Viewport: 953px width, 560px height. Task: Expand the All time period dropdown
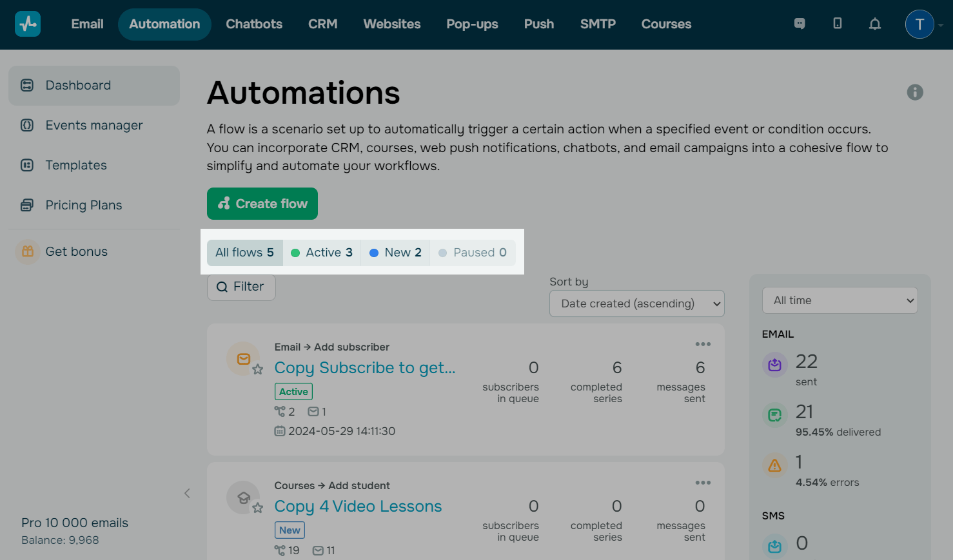point(840,300)
